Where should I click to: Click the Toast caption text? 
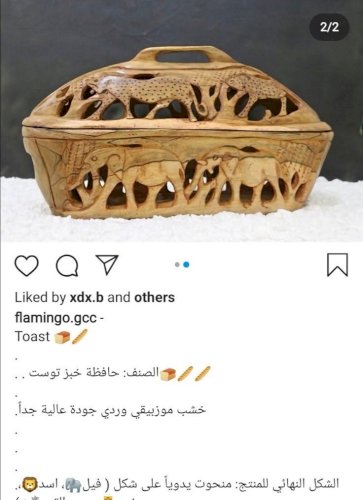pos(32,337)
